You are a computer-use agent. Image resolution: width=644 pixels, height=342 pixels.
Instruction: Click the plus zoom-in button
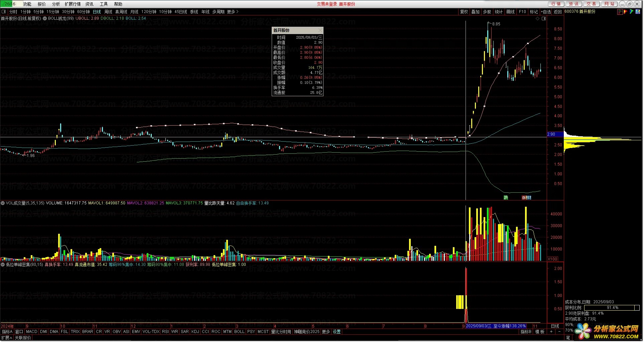(551, 332)
